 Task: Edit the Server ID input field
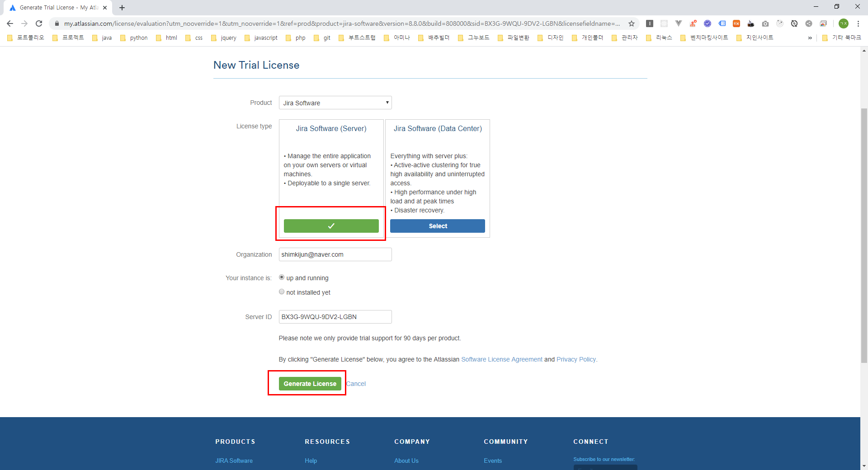pyautogui.click(x=335, y=317)
